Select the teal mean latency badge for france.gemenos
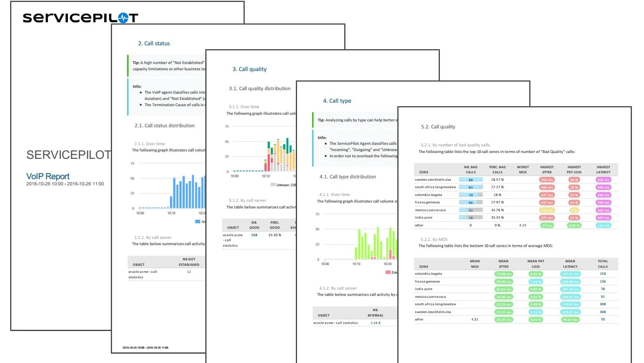The image size is (644, 363). click(x=570, y=281)
